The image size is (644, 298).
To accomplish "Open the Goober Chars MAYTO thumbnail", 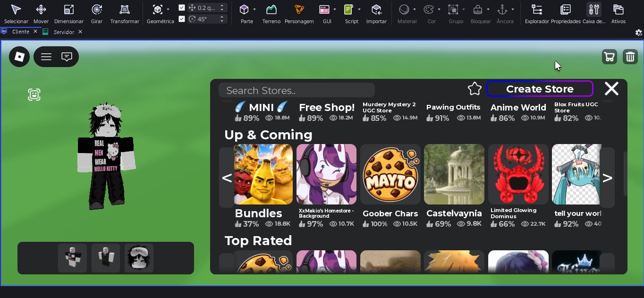I will tap(390, 174).
